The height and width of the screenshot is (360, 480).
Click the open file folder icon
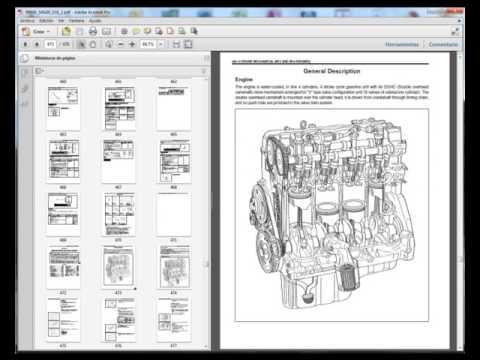point(66,31)
